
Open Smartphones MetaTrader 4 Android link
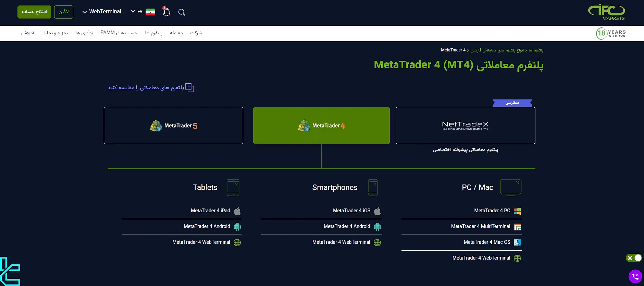point(347,226)
